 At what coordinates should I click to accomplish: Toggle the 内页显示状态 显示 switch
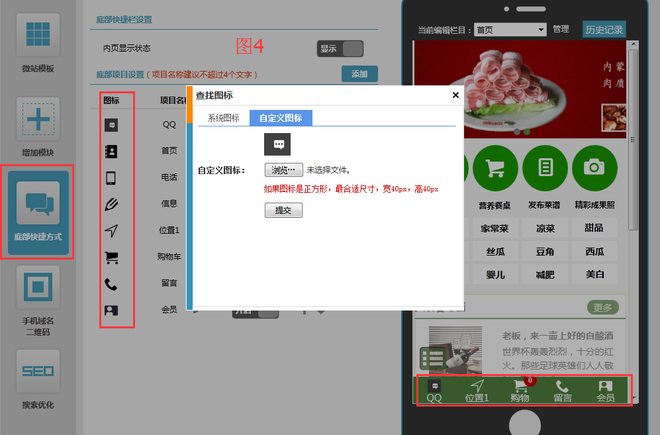pyautogui.click(x=340, y=49)
